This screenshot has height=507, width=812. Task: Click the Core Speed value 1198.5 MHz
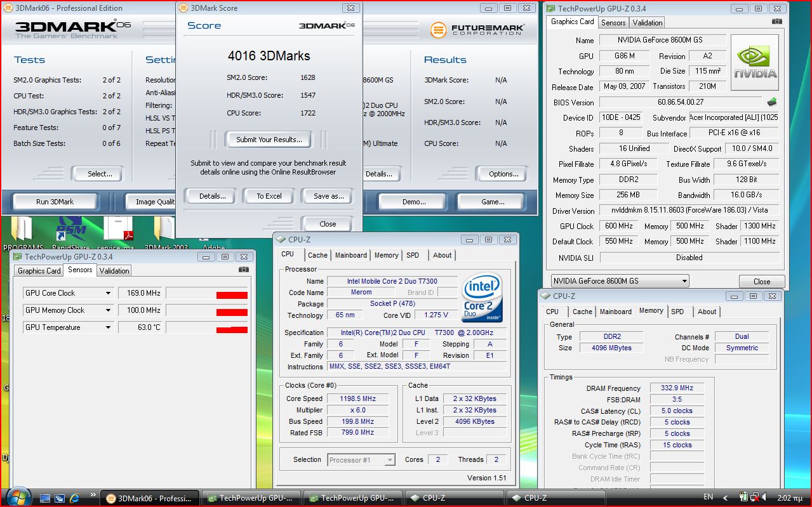click(x=358, y=398)
